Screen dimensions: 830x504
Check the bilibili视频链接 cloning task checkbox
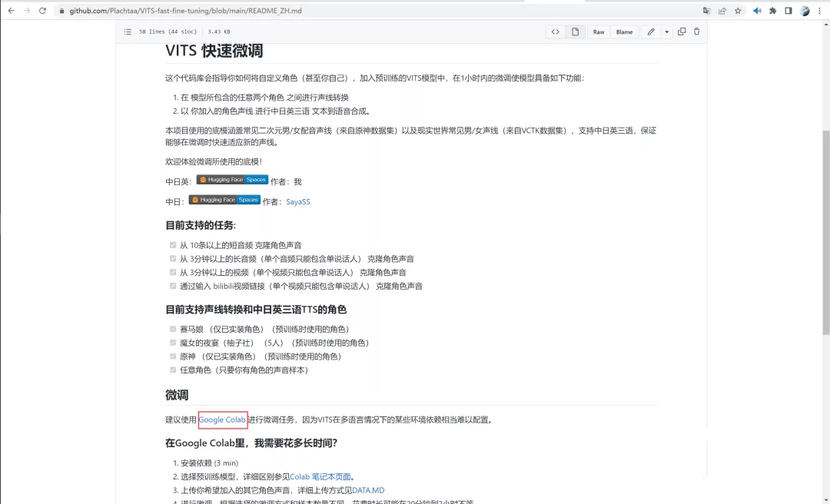point(173,285)
